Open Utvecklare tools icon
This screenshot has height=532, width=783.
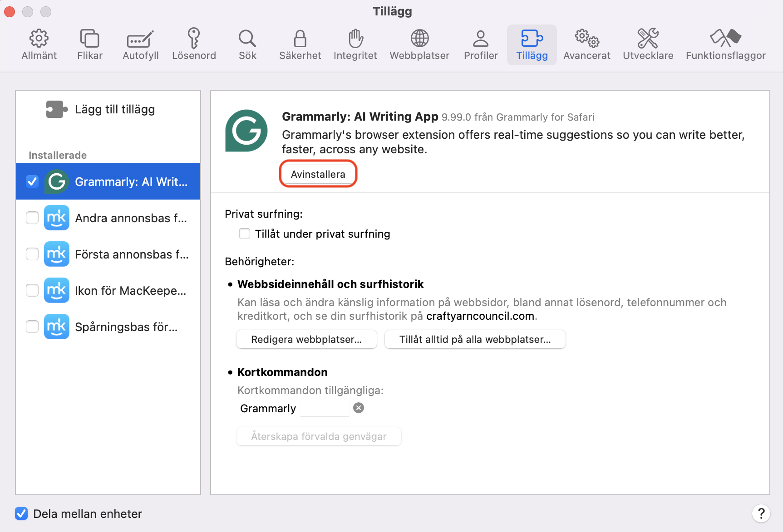click(x=648, y=39)
